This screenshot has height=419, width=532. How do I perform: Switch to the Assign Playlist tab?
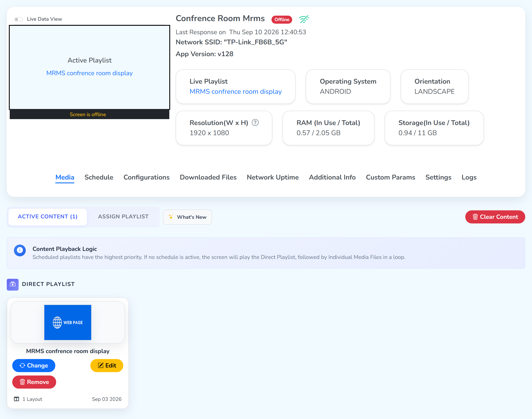(123, 217)
